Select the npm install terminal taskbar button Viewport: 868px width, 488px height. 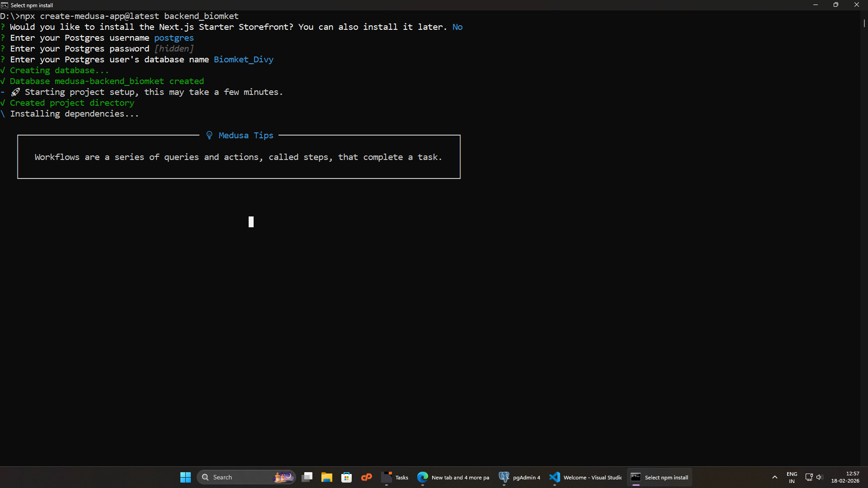coord(660,477)
